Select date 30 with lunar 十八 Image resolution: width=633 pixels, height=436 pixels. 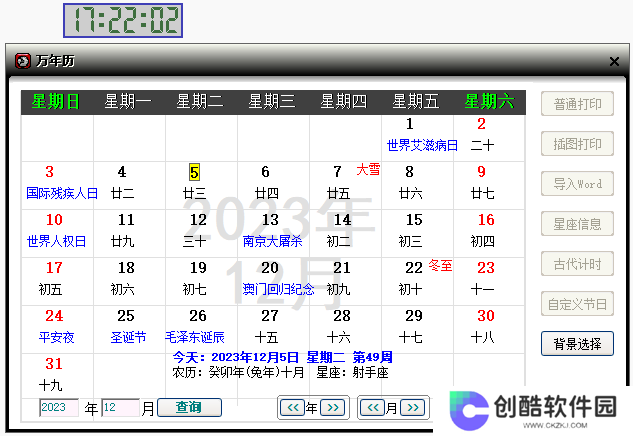point(489,327)
